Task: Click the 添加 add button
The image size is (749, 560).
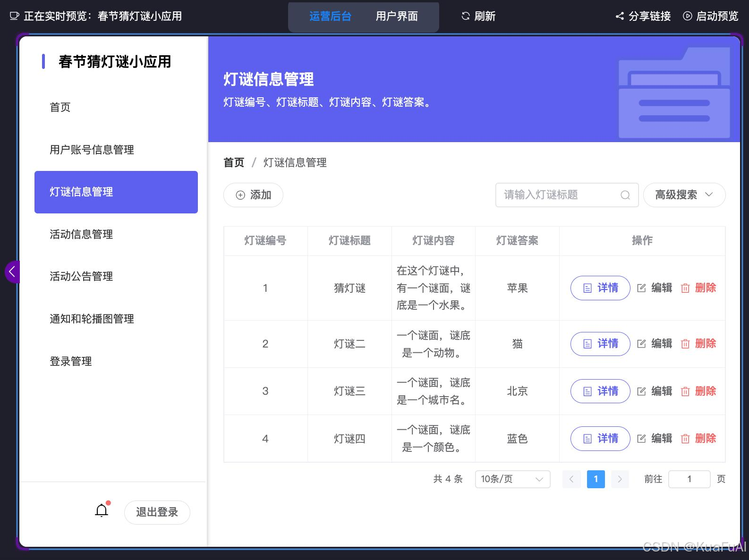Action: pos(253,195)
